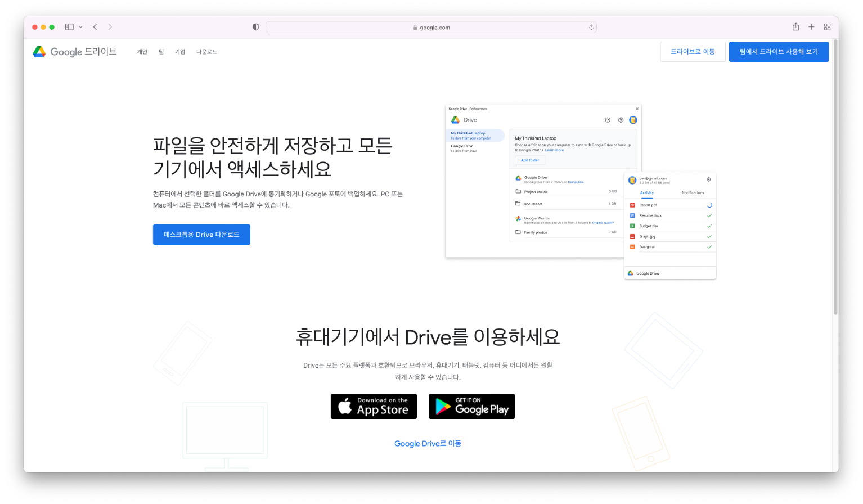This screenshot has height=504, width=863.
Task: Click the Computers link in the preview
Action: click(576, 182)
